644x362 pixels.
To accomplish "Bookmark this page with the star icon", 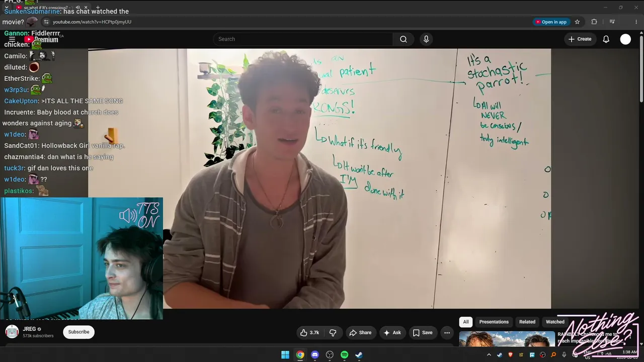I will click(577, 22).
